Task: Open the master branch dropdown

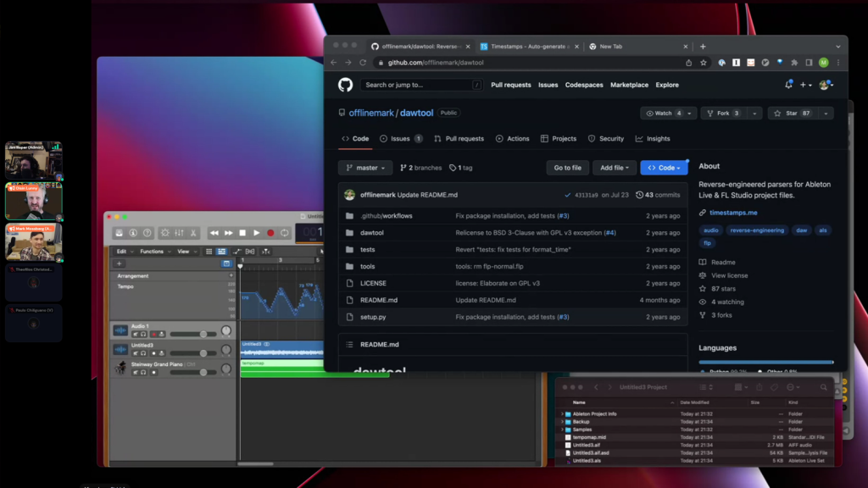Action: click(365, 168)
